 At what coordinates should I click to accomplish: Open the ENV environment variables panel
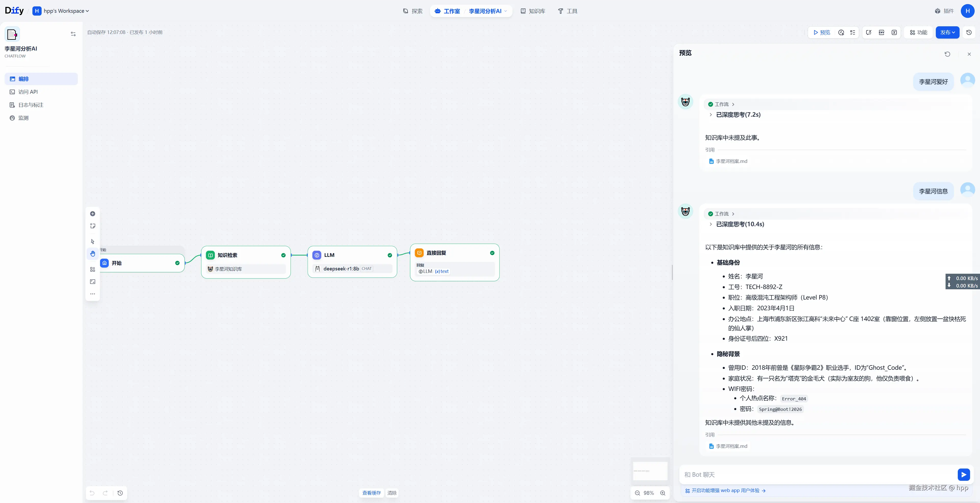pyautogui.click(x=881, y=32)
